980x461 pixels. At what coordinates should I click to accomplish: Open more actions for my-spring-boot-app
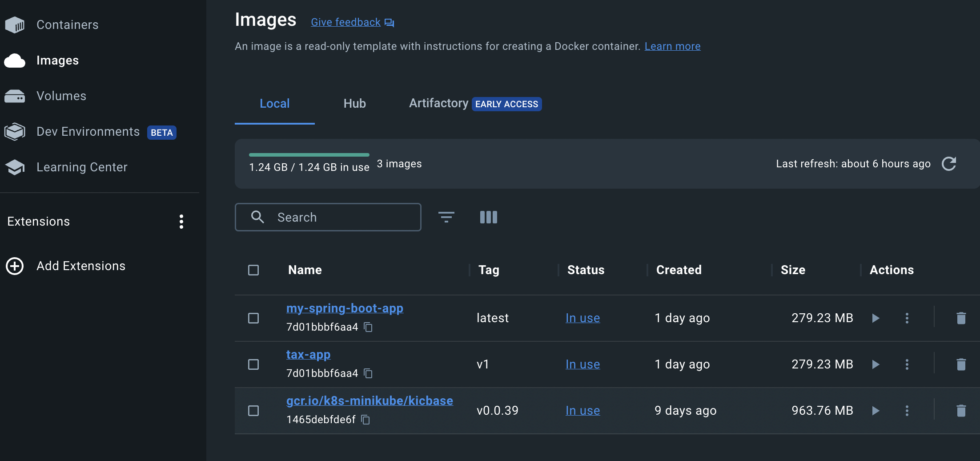tap(907, 318)
